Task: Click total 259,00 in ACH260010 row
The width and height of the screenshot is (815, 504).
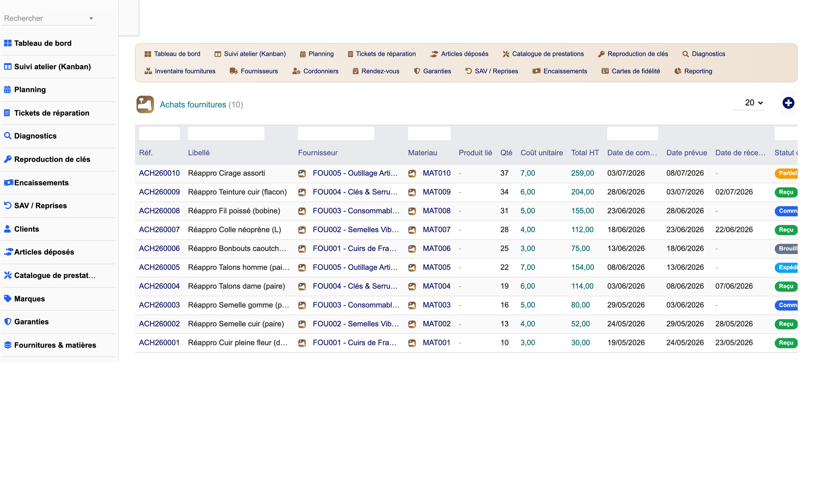Action: tap(583, 173)
